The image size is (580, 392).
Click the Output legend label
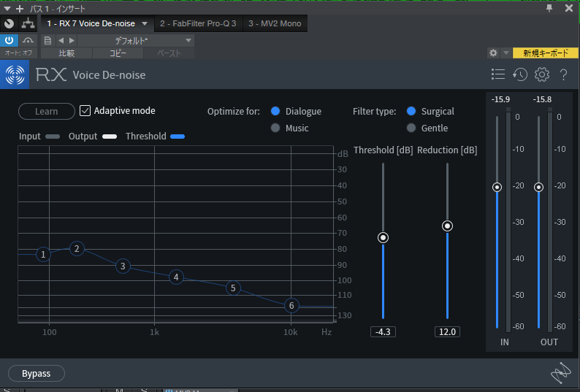coord(83,137)
